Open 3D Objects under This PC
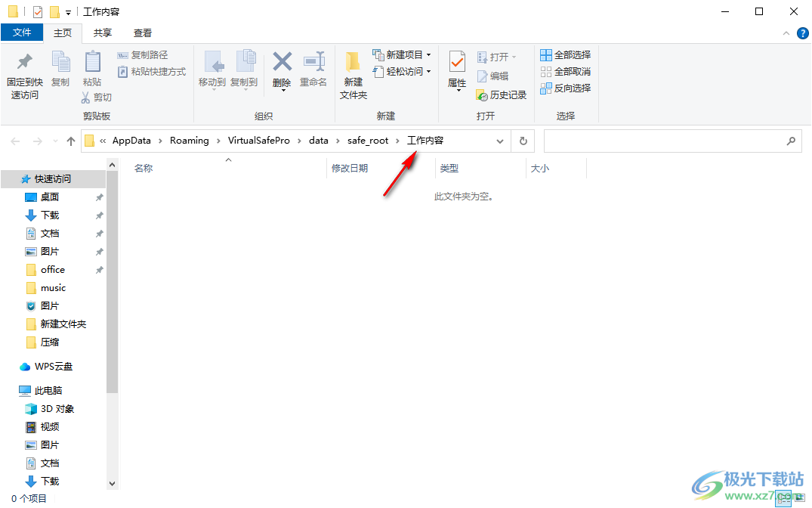 [x=57, y=409]
